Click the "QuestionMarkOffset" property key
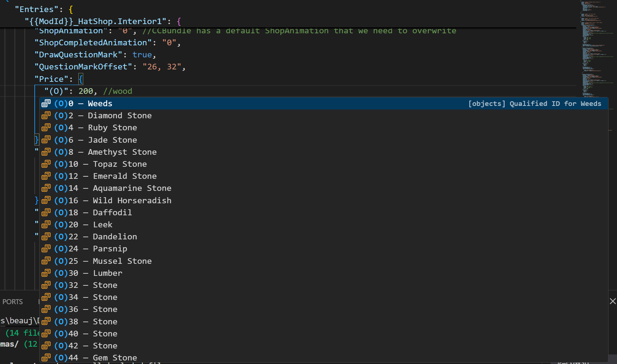Image resolution: width=617 pixels, height=364 pixels. (x=83, y=67)
